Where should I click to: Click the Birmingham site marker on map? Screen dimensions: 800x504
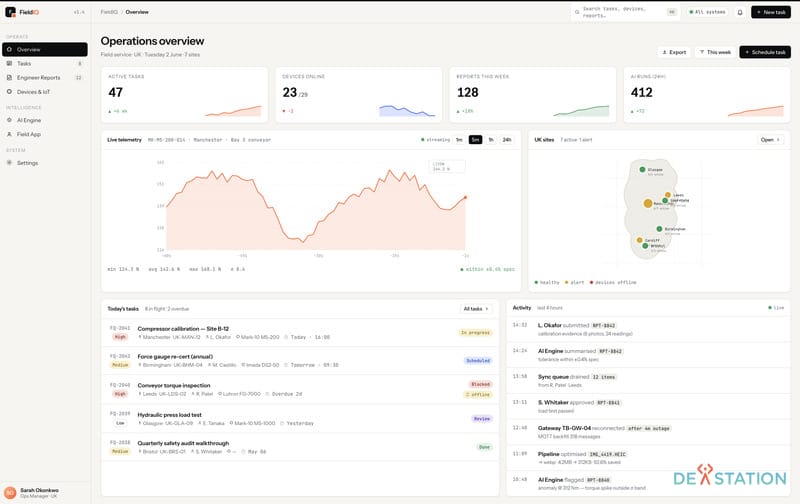pyautogui.click(x=659, y=229)
